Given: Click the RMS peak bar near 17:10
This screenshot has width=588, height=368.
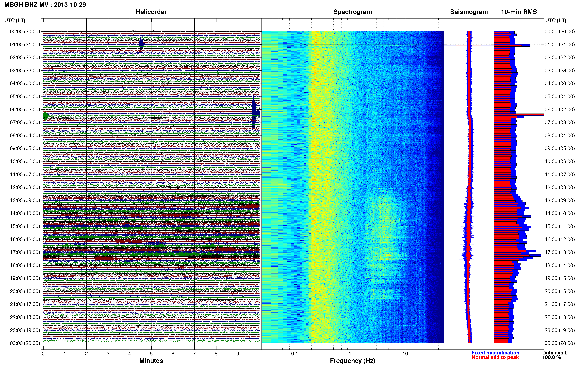Looking at the screenshot, I should 517,255.
